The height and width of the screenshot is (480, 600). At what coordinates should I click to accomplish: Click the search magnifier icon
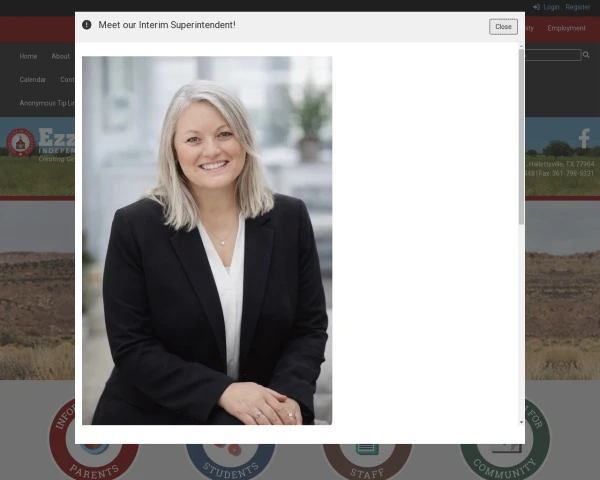coord(586,55)
